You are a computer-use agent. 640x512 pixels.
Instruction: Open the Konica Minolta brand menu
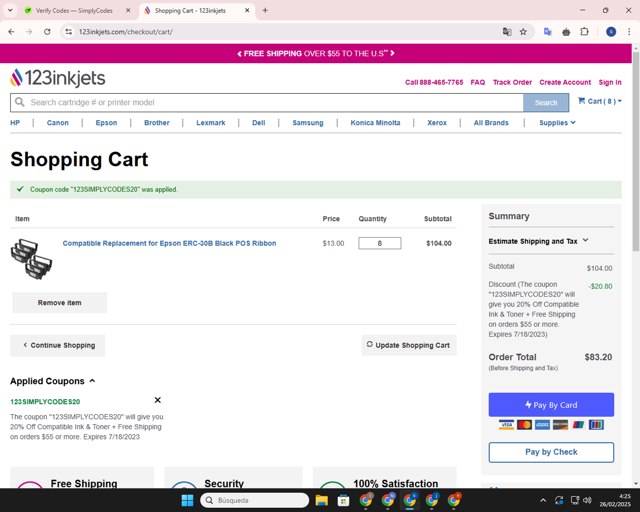pos(375,123)
